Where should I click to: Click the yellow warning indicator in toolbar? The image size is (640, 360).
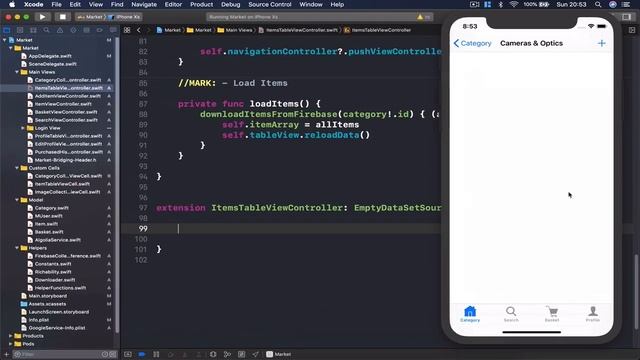420,17
